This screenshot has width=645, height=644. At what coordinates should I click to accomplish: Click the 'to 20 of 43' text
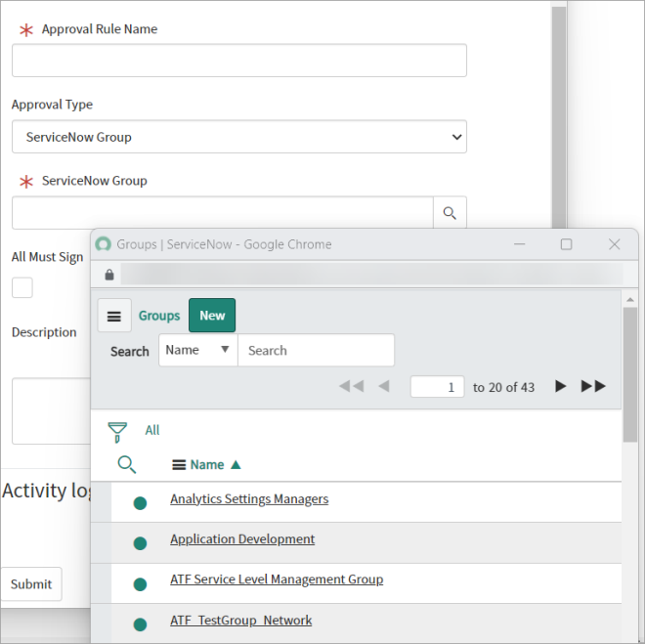(x=503, y=387)
